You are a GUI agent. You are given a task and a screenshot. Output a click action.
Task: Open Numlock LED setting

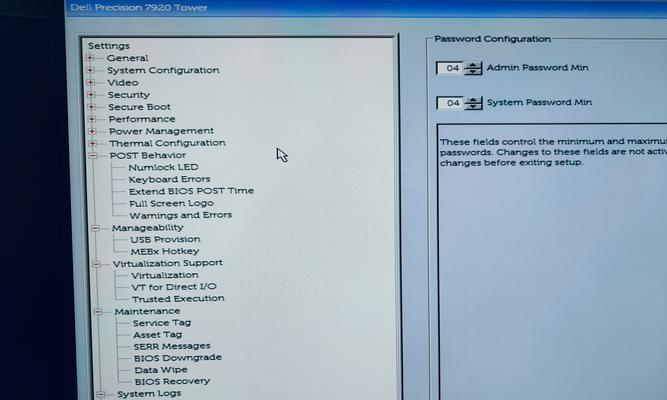[164, 167]
